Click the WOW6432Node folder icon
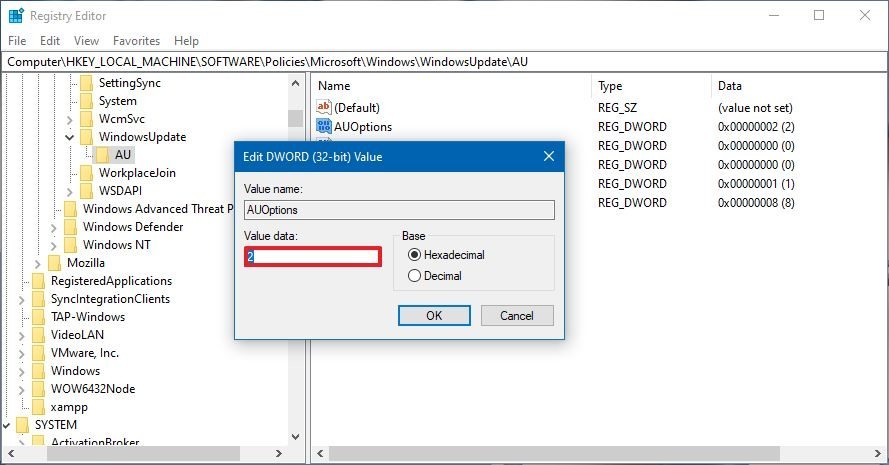Image resolution: width=889 pixels, height=465 pixels. pos(39,389)
